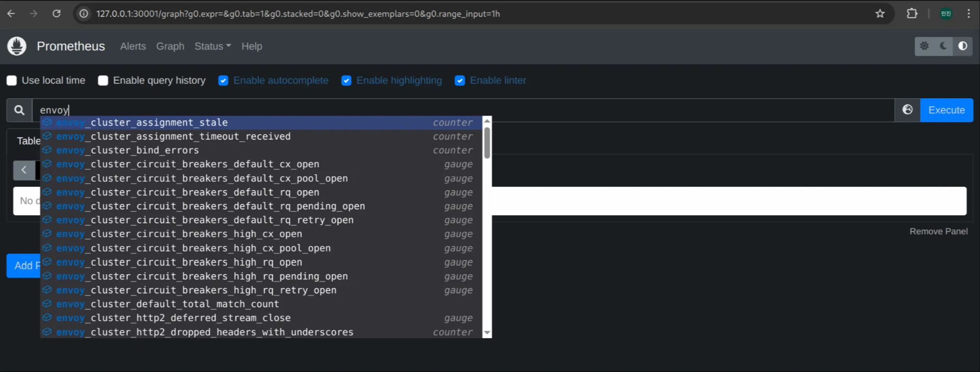Select envoy_cluster_default_total_match_count suggestion

tap(261, 304)
